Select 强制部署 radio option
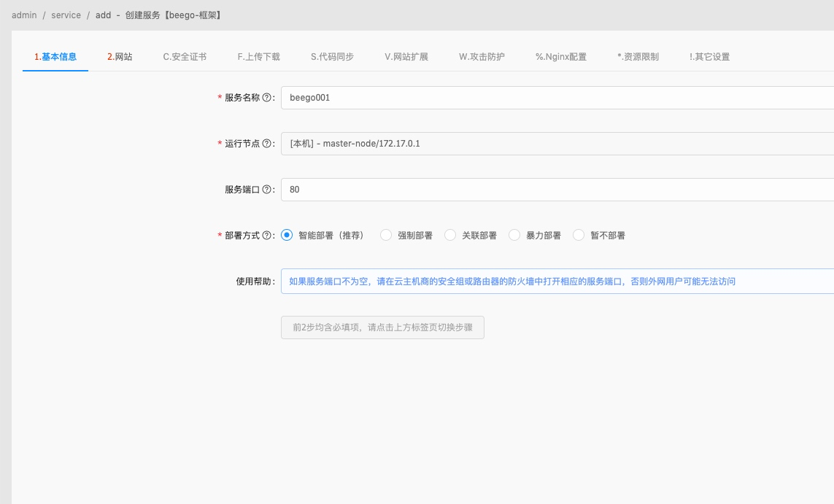This screenshot has height=504, width=834. (386, 235)
